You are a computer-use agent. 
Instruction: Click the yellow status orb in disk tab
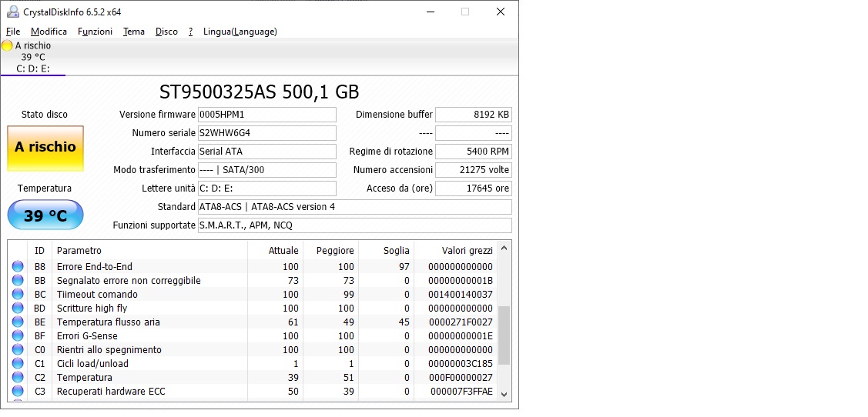coord(7,45)
